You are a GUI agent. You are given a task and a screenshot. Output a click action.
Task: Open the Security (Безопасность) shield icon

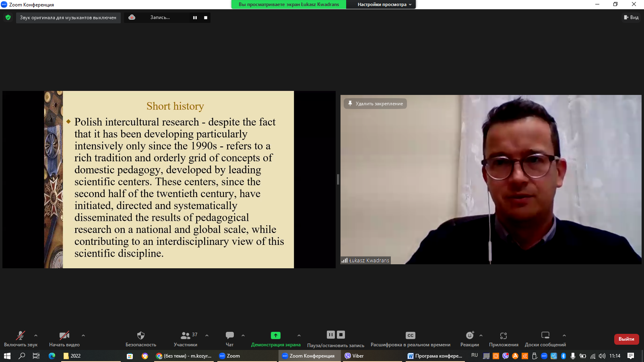tap(140, 335)
